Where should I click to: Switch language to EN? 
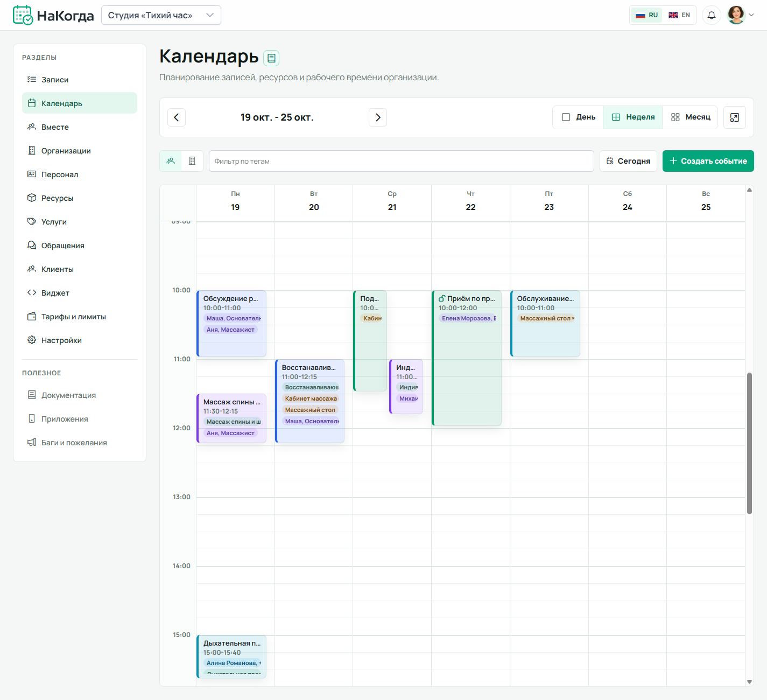(x=679, y=15)
